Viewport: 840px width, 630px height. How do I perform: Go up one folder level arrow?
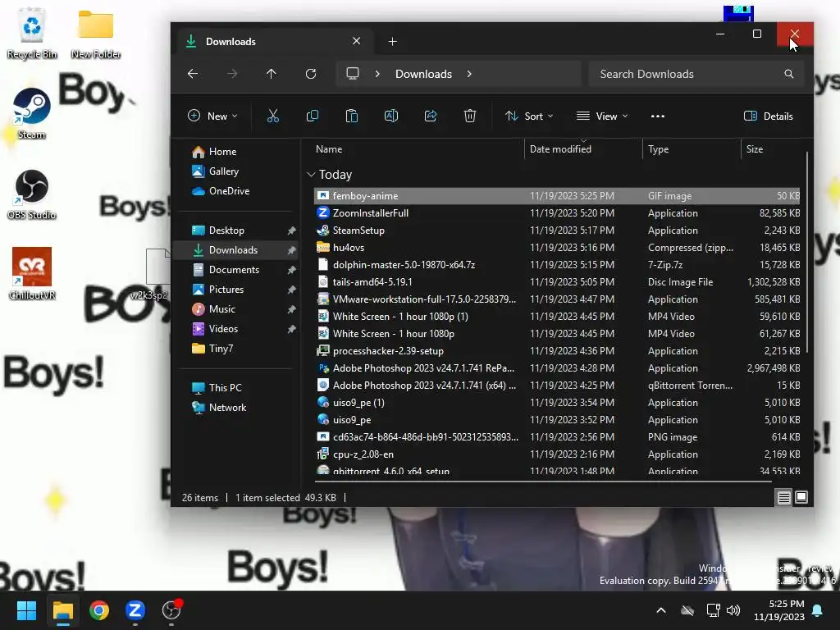(271, 74)
